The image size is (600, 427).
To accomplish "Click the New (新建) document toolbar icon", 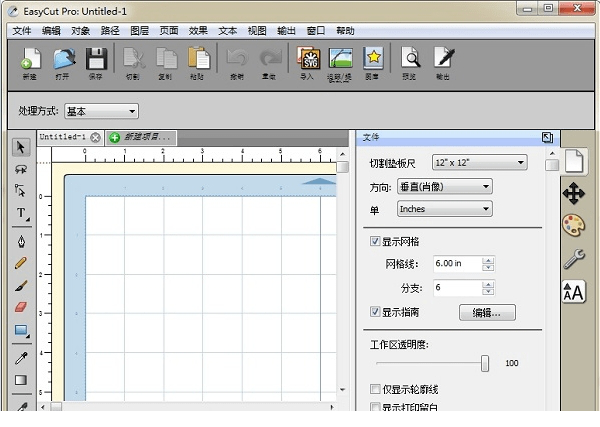I will click(30, 59).
